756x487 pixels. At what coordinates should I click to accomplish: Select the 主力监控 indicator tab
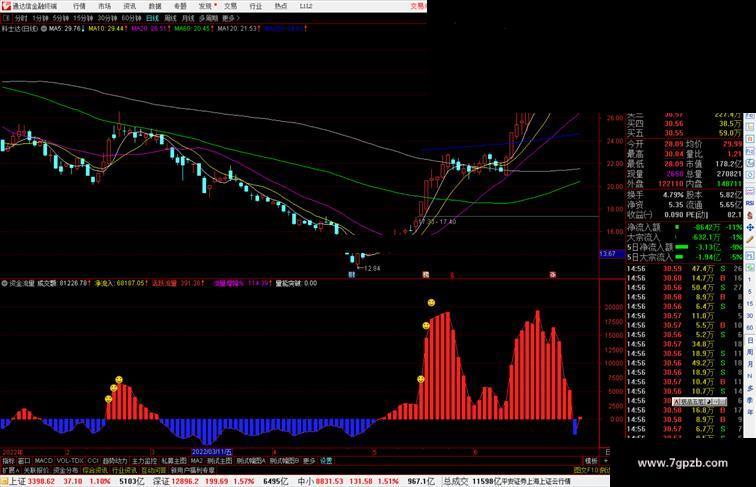(144, 461)
